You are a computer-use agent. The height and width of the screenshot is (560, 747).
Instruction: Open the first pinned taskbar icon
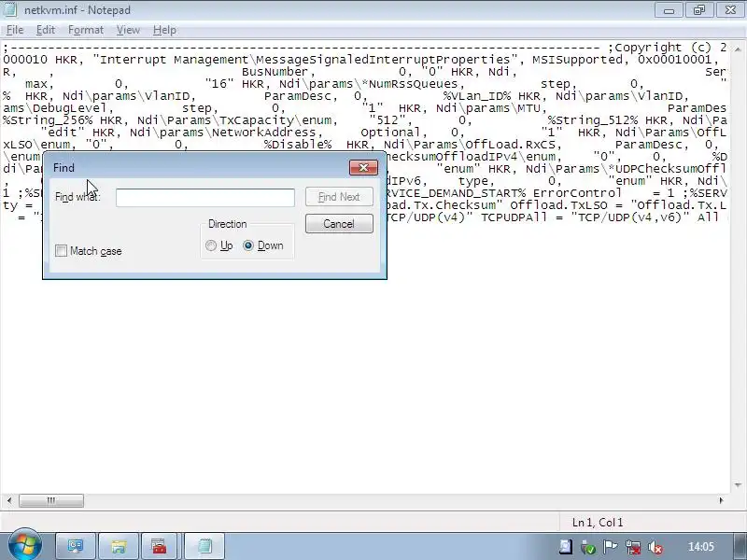click(x=76, y=546)
